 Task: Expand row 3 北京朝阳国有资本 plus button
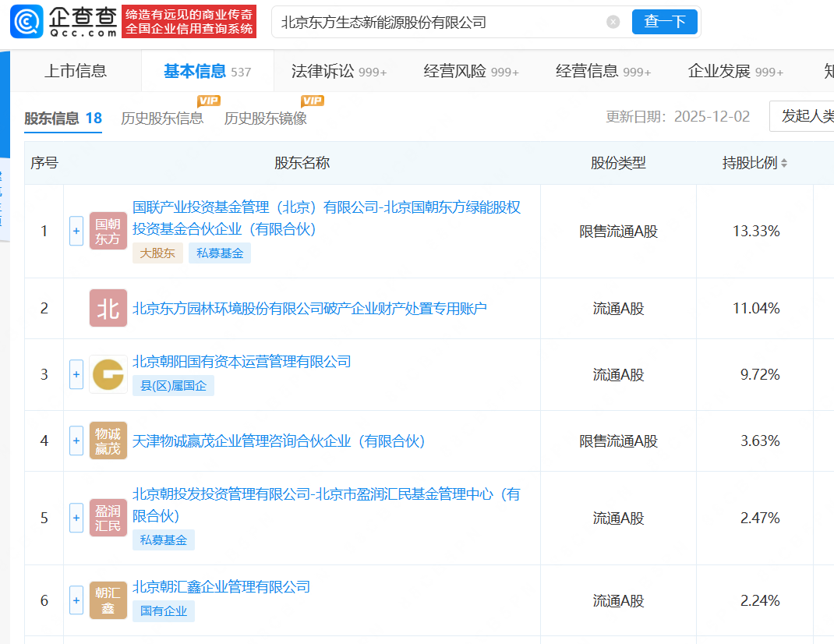76,374
